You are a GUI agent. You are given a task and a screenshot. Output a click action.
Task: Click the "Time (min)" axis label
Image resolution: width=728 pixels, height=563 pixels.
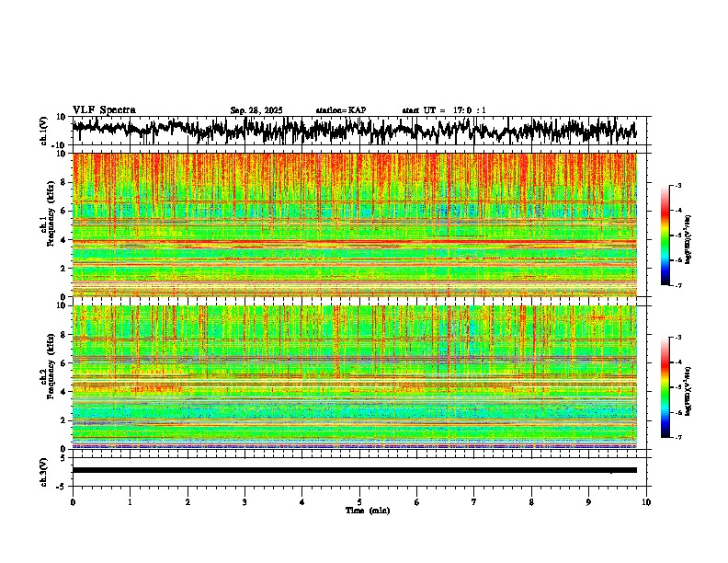pyautogui.click(x=368, y=511)
